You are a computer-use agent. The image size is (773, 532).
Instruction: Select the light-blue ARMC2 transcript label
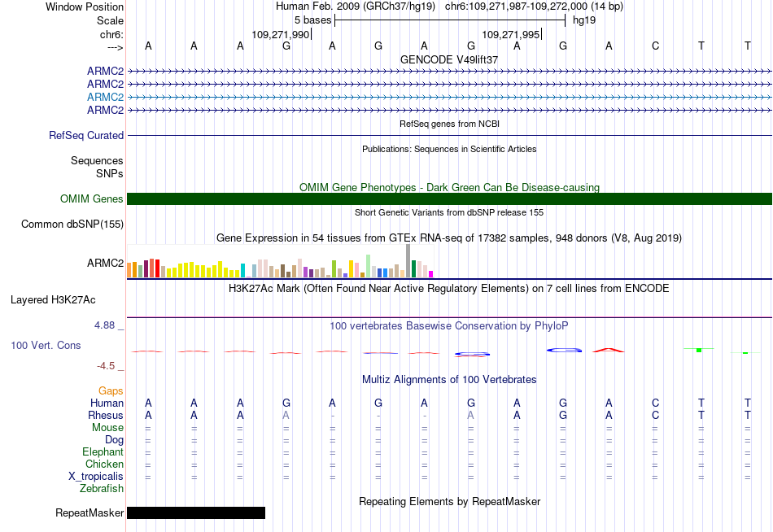coord(105,97)
